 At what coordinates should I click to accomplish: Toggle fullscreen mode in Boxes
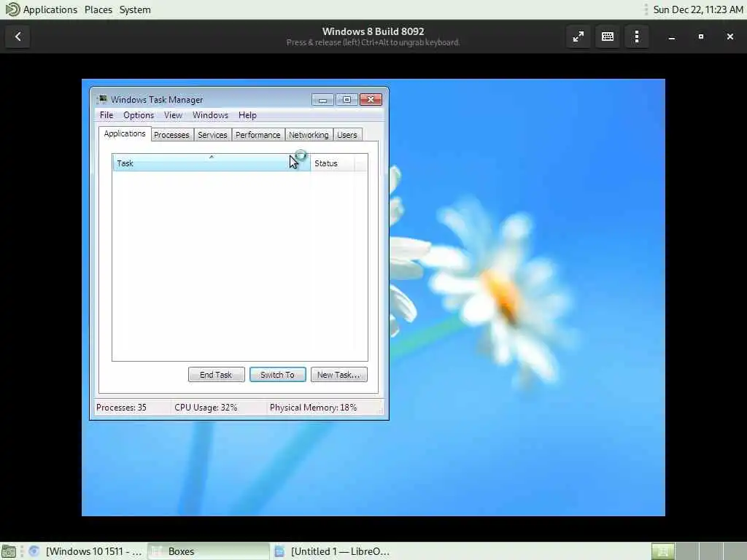(x=578, y=36)
